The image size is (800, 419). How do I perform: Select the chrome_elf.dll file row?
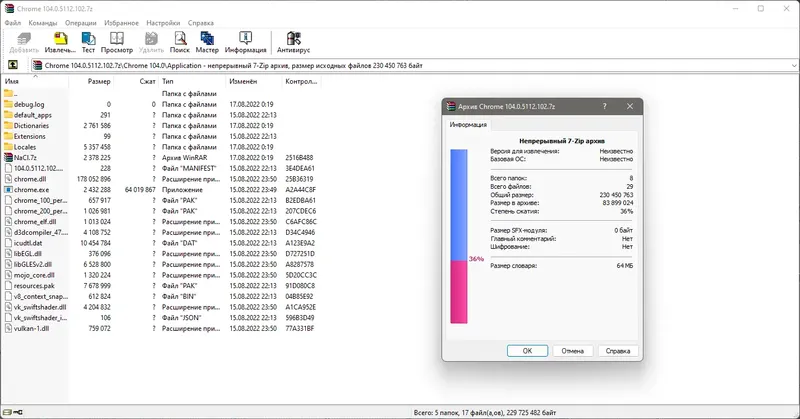[161, 222]
